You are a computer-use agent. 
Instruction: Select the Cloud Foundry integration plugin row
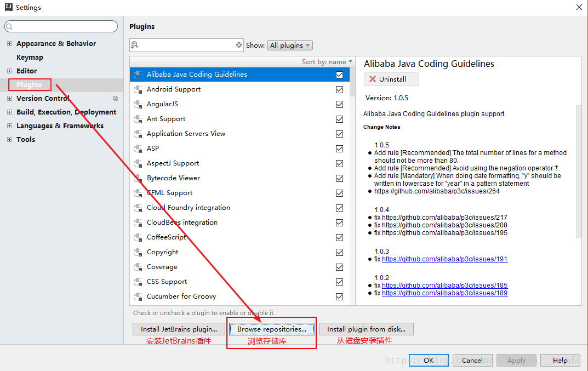coord(239,208)
